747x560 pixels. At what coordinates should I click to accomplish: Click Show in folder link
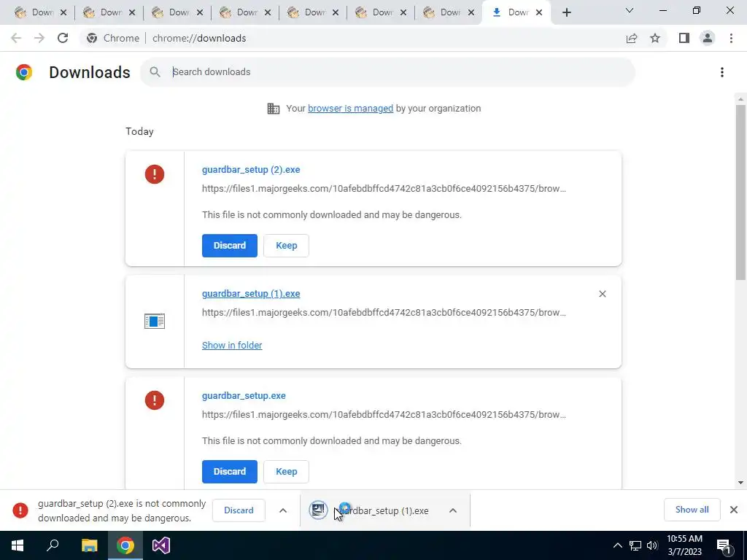point(232,345)
